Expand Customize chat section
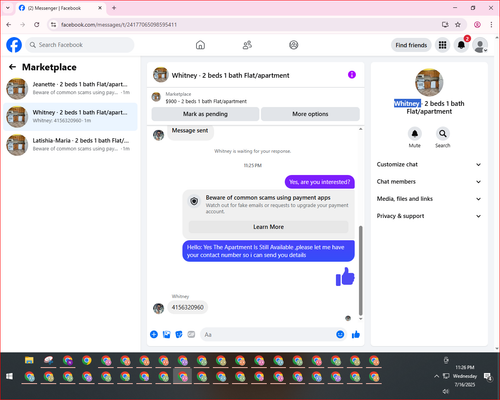 click(429, 164)
